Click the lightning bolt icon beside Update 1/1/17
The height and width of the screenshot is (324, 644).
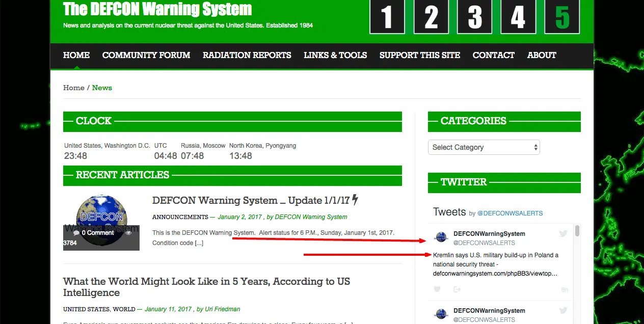pos(355,200)
